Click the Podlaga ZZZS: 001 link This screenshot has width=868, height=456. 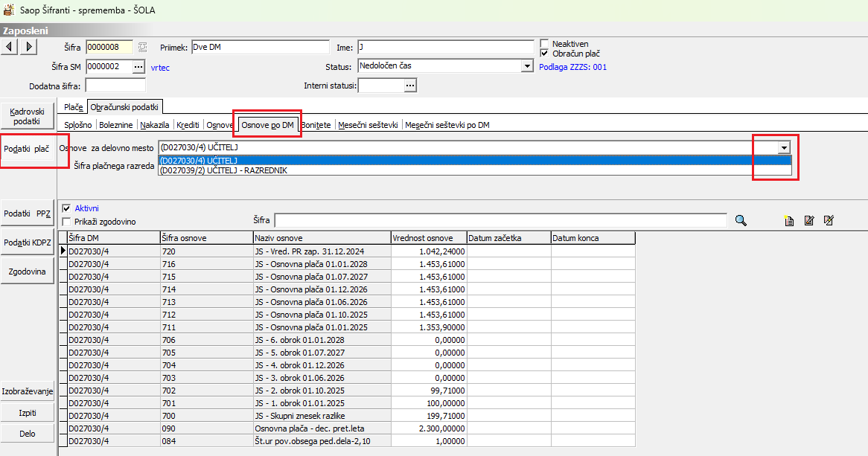(572, 67)
